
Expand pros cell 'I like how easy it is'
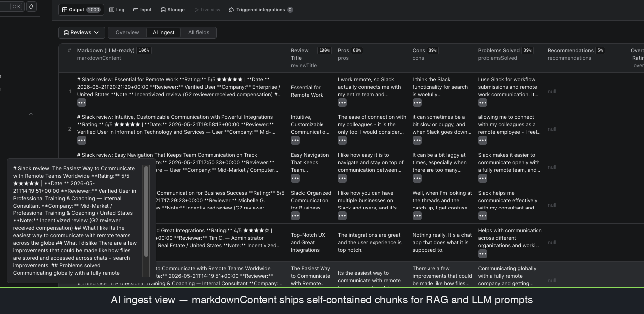point(342,178)
